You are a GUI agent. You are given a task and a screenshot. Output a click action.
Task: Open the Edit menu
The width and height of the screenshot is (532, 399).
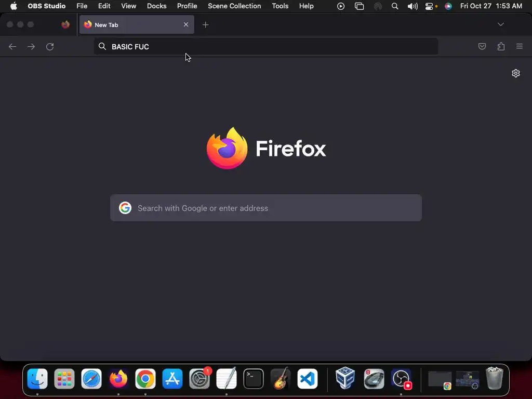104,6
